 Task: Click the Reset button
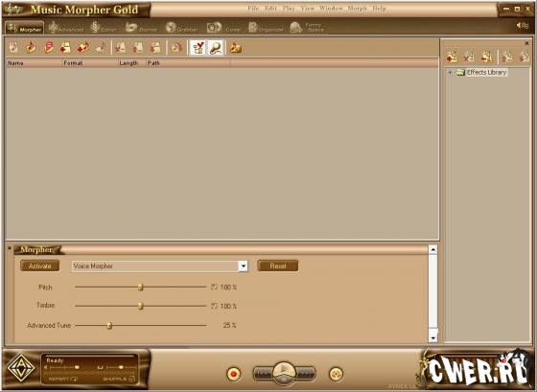[x=278, y=265]
